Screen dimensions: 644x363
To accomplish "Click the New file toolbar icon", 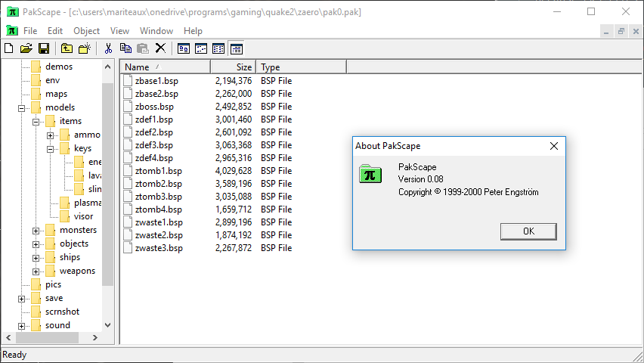I will coord(8,48).
